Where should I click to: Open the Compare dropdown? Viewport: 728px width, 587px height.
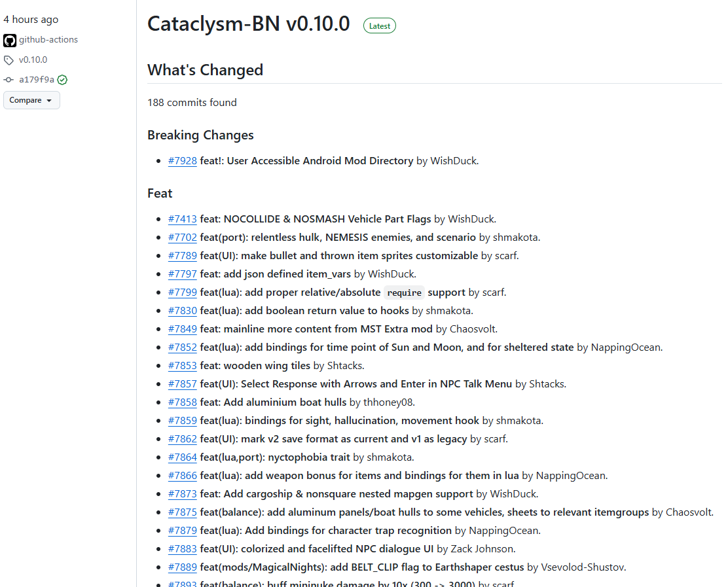click(x=31, y=100)
